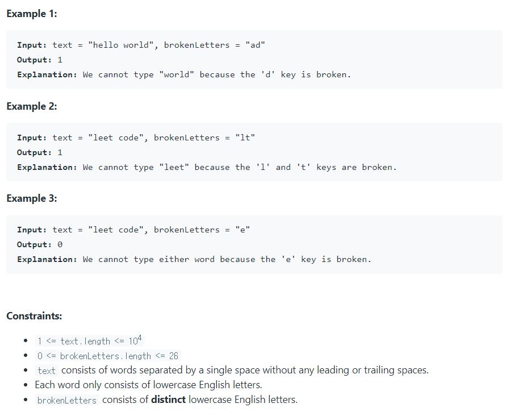510x420 pixels.
Task: Click the "Constraints:" heading
Action: tap(34, 315)
